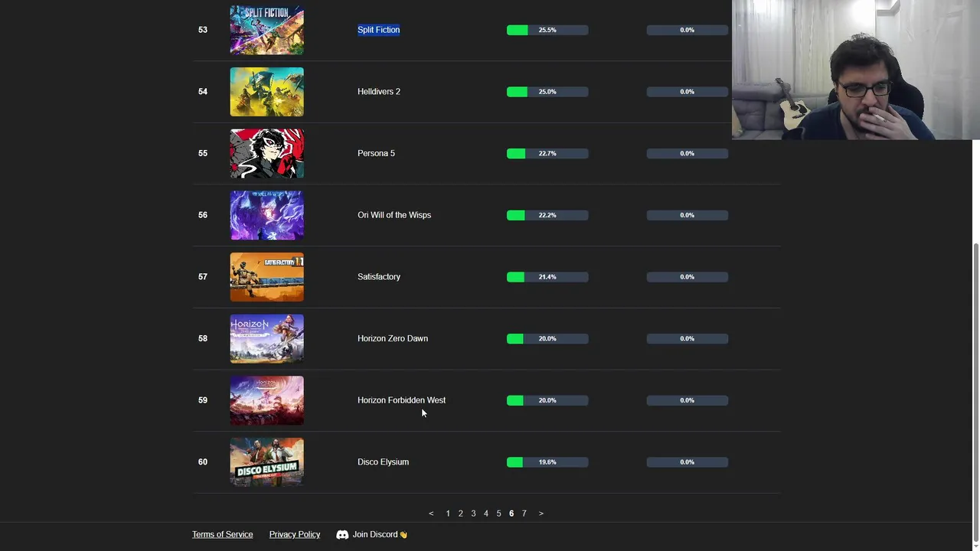Click the 25.0% progress bar for Helldivers 2
This screenshot has width=980, height=551.
(x=547, y=92)
